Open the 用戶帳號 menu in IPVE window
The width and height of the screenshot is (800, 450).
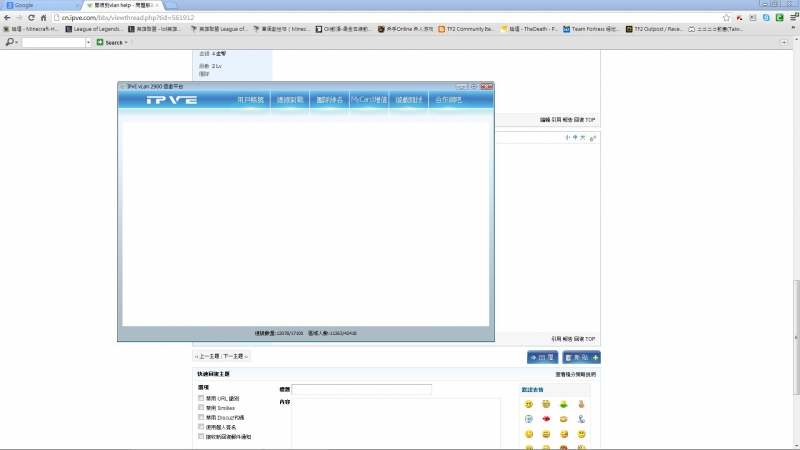[x=251, y=100]
